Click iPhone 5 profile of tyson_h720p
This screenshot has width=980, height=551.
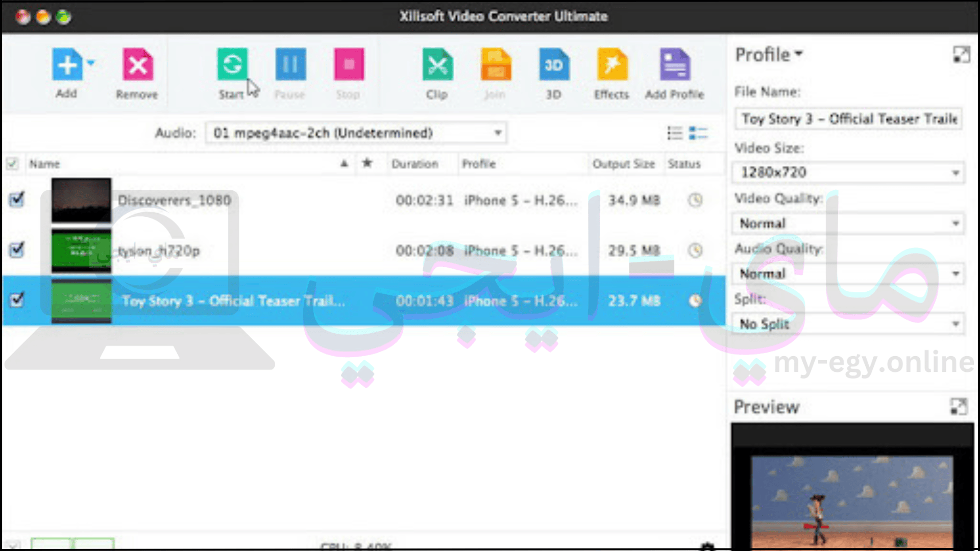click(521, 251)
